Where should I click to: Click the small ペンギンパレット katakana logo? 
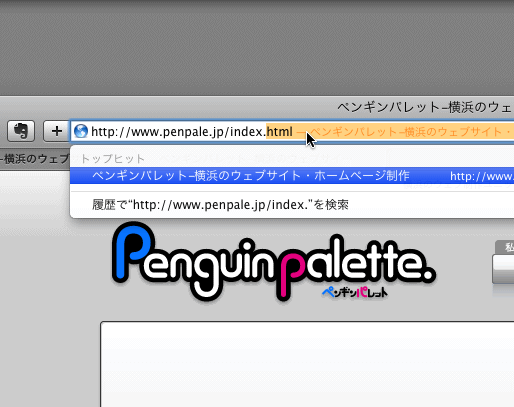click(355, 293)
